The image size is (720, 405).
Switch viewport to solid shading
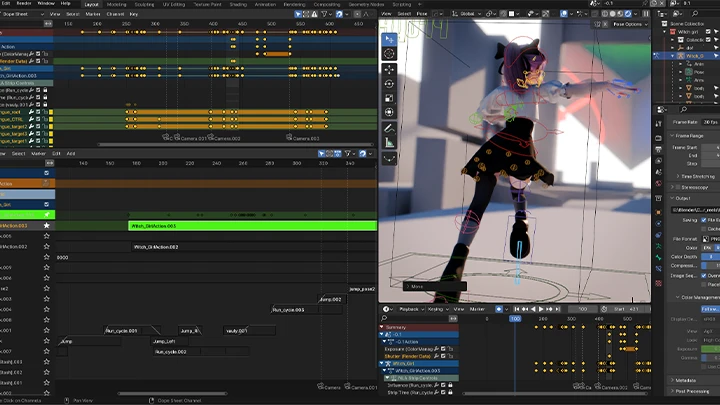point(613,14)
